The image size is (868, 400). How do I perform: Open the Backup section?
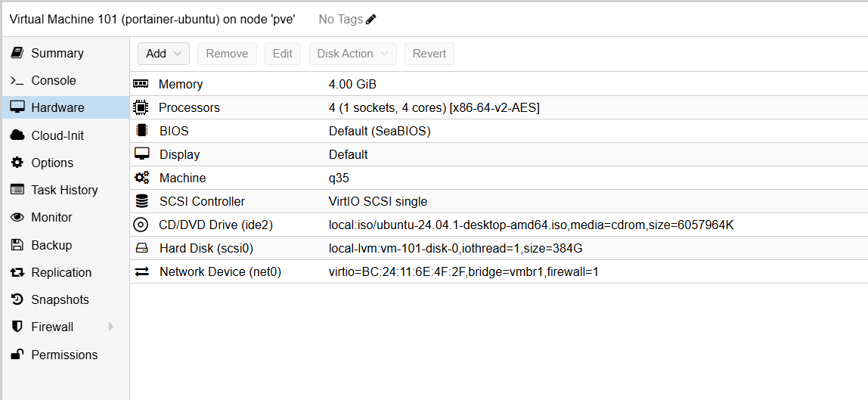[51, 245]
